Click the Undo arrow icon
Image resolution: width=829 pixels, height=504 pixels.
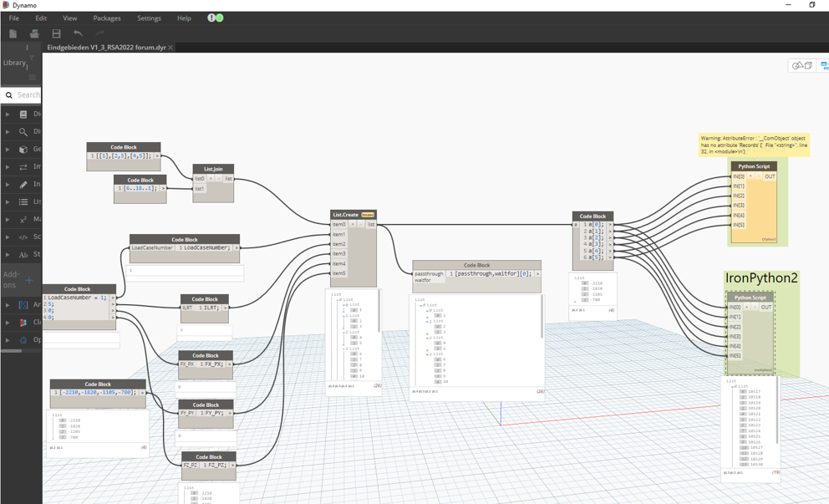pos(79,33)
